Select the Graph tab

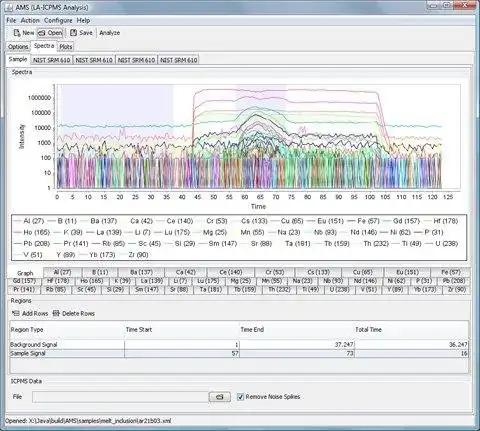[x=25, y=273]
